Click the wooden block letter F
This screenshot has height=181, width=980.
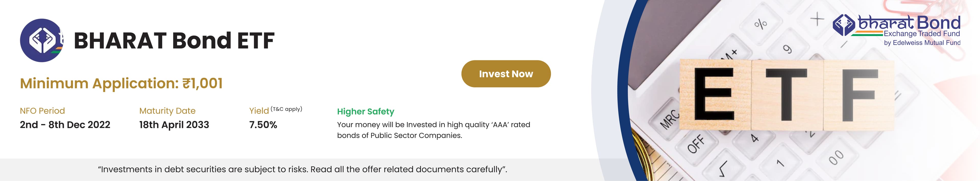pos(859,94)
